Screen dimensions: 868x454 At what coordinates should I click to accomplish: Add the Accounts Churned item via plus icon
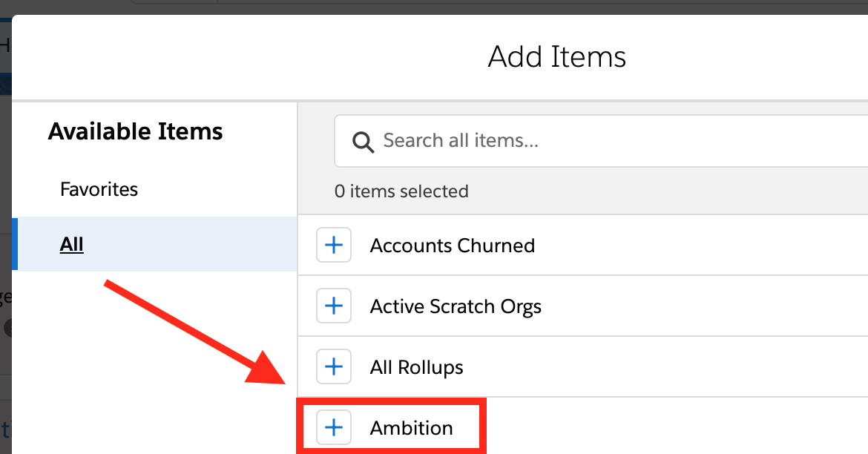tap(334, 246)
